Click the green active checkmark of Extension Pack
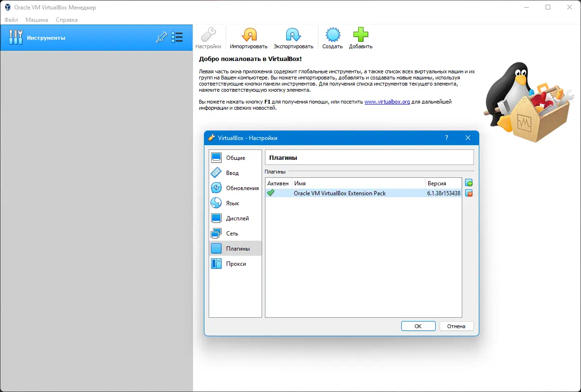 point(271,193)
